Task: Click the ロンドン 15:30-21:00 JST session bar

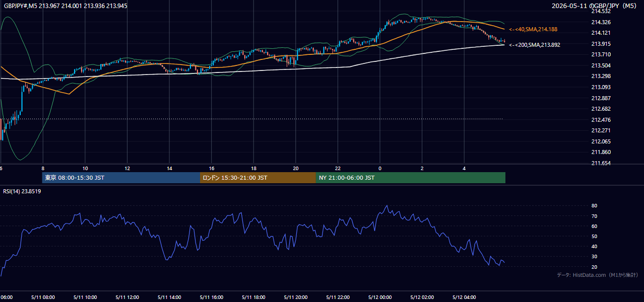Action: [258, 178]
